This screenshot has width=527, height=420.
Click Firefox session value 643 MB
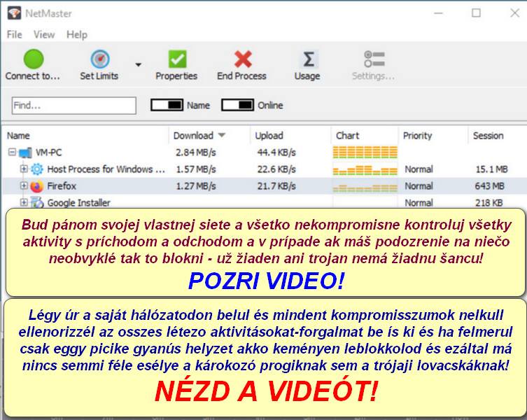(x=490, y=186)
